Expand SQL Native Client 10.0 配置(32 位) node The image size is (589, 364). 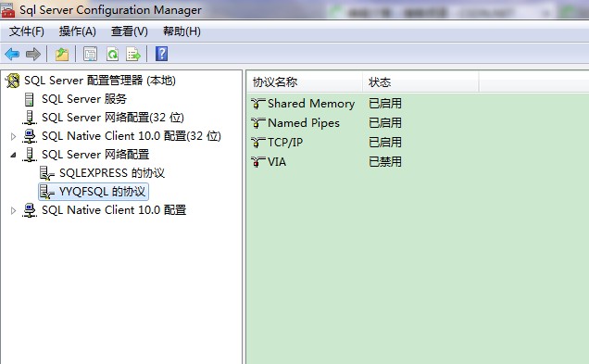tap(13, 136)
